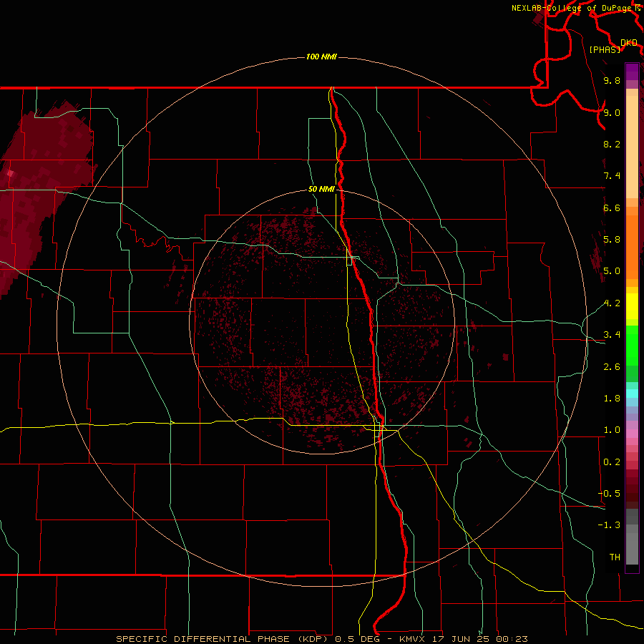Screen dimensions: 644x644
Task: Select the 0.2 legend value
Action: tap(612, 462)
